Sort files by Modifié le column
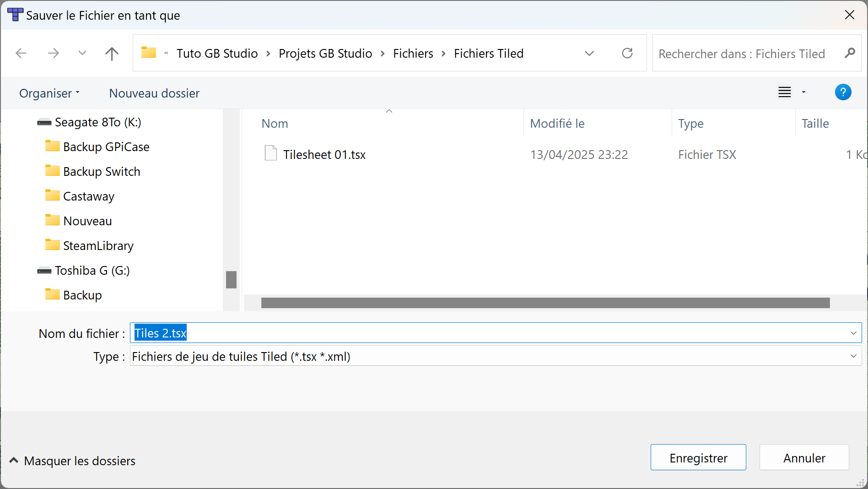 click(x=557, y=124)
